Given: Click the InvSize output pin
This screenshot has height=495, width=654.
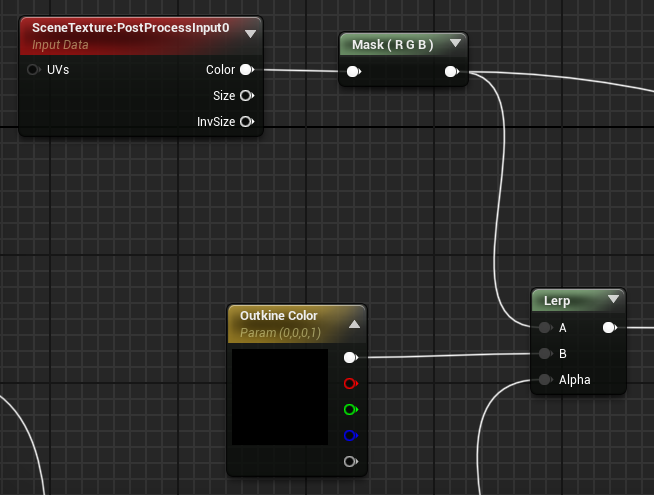Looking at the screenshot, I should 245,122.
